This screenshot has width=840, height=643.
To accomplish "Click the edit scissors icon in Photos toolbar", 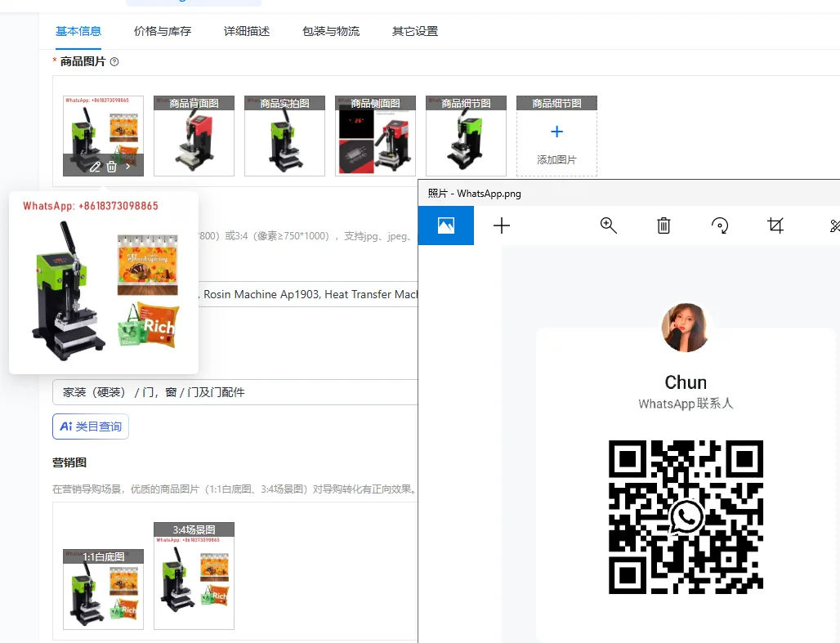I will tap(834, 225).
